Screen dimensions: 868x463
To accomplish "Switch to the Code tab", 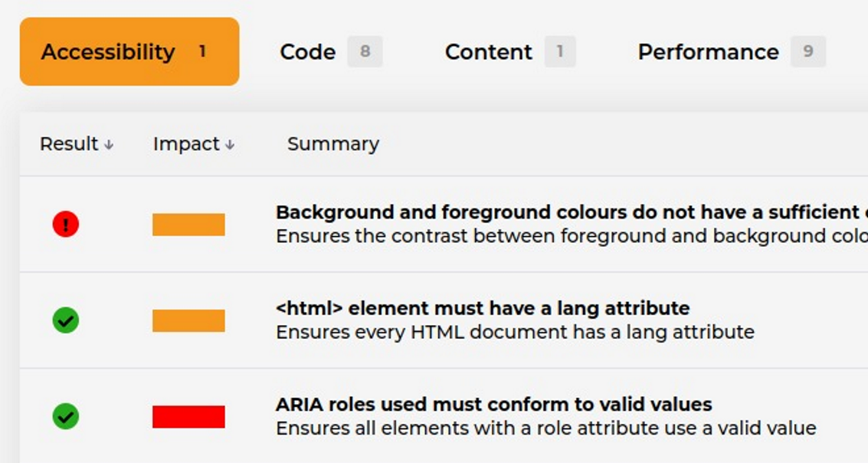I will tap(308, 52).
